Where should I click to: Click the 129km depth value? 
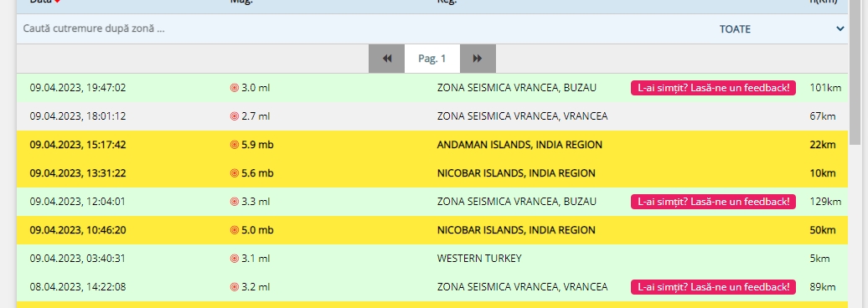pyautogui.click(x=825, y=202)
